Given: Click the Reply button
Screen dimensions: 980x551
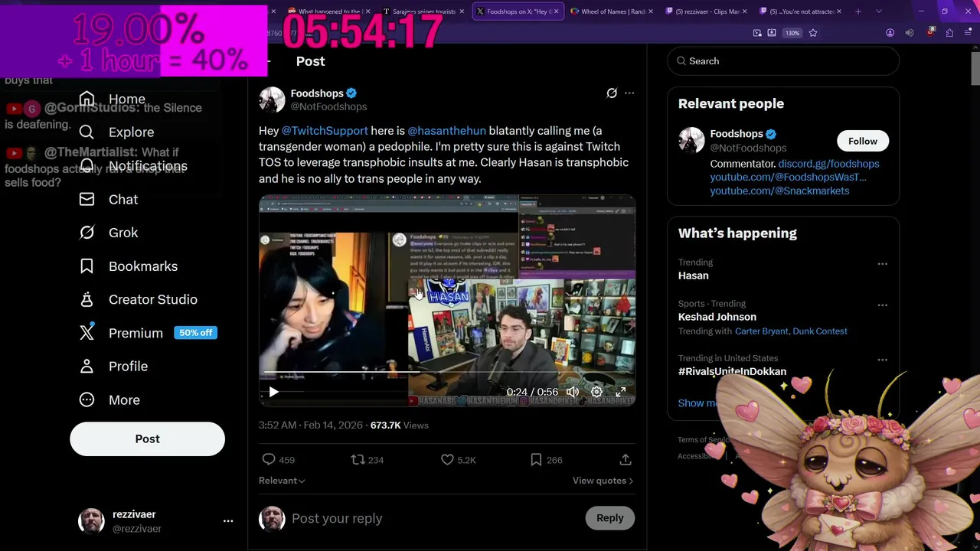Looking at the screenshot, I should coord(610,518).
